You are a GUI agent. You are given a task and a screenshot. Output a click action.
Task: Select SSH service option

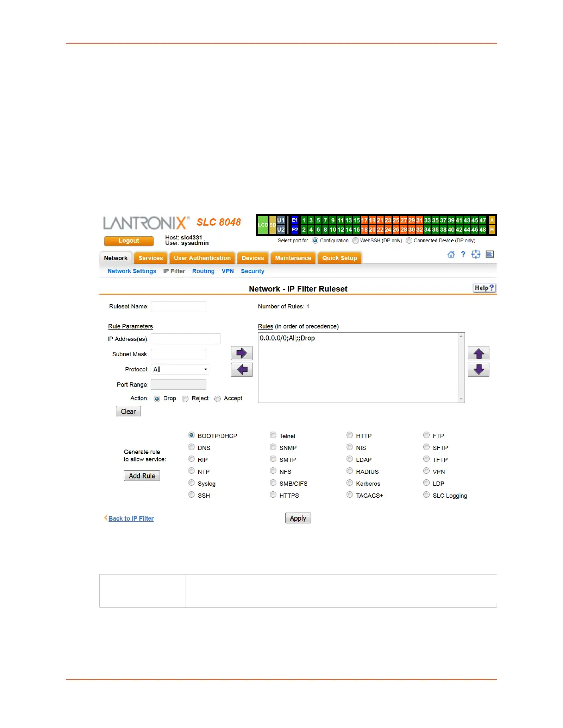[x=191, y=495]
